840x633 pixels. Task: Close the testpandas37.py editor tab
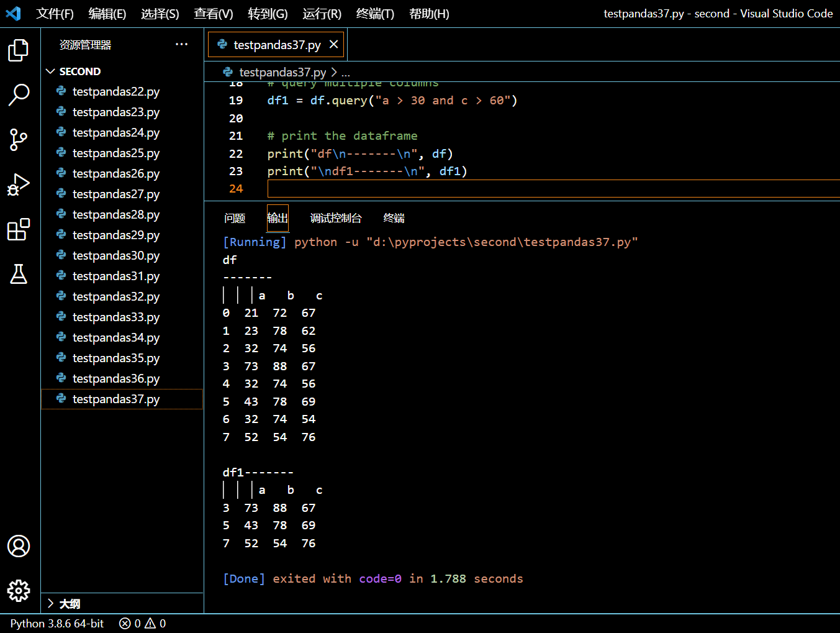click(333, 44)
